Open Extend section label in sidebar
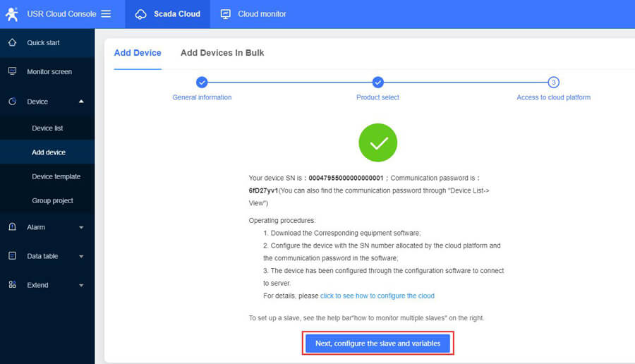The height and width of the screenshot is (364, 635). pos(37,285)
